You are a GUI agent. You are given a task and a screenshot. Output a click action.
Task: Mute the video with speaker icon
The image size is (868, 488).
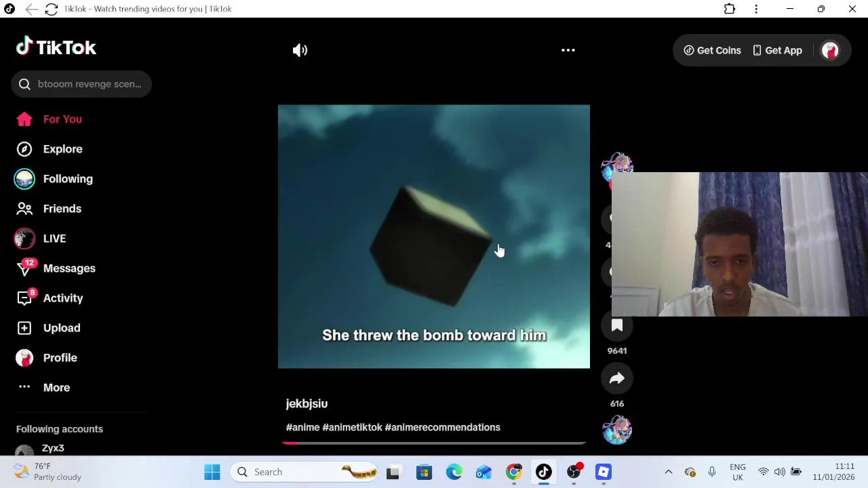[300, 50]
